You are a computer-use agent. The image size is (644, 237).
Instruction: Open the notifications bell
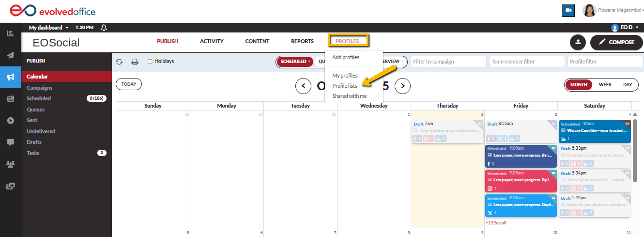[103, 28]
